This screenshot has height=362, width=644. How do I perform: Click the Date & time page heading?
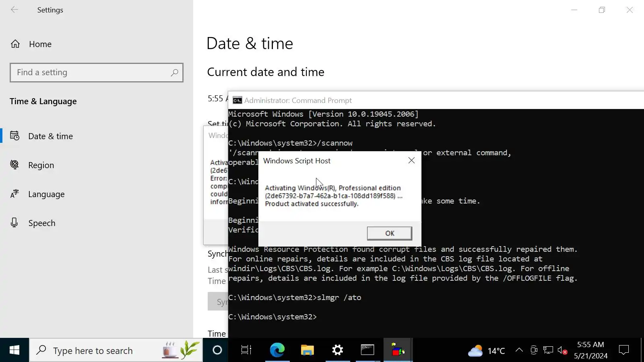[250, 43]
